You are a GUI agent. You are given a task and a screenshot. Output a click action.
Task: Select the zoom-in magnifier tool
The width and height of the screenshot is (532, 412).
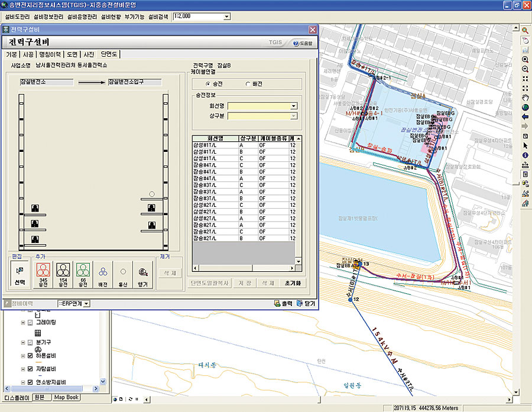pyautogui.click(x=525, y=59)
